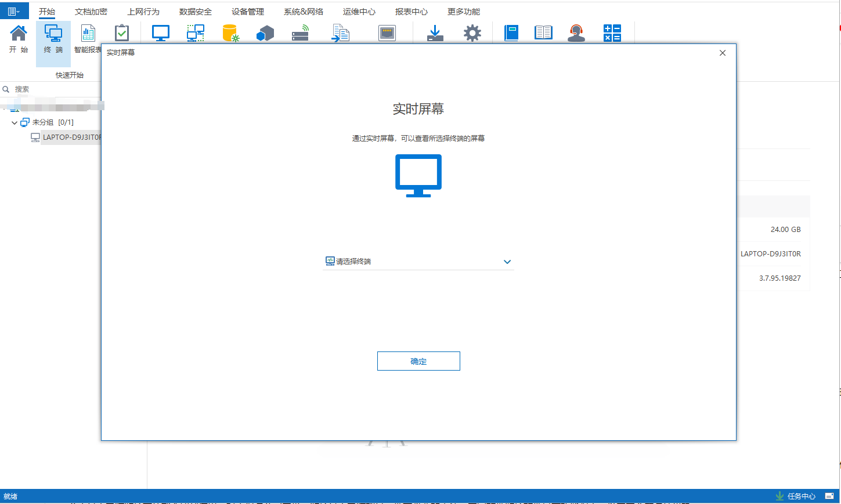Click the customer support headset icon
Viewport: 841px width, 504px height.
point(576,33)
